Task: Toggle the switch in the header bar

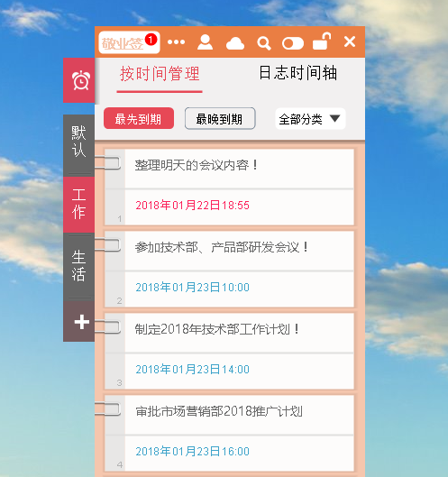Action: pyautogui.click(x=293, y=43)
